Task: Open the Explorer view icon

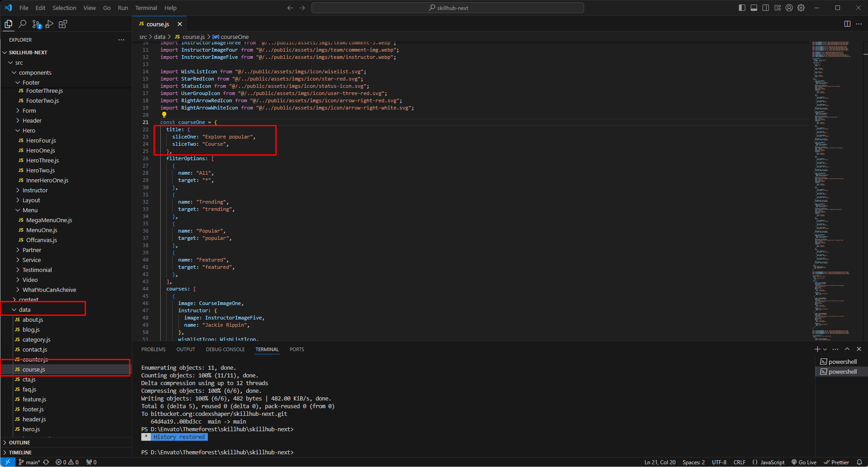Action: pyautogui.click(x=9, y=24)
